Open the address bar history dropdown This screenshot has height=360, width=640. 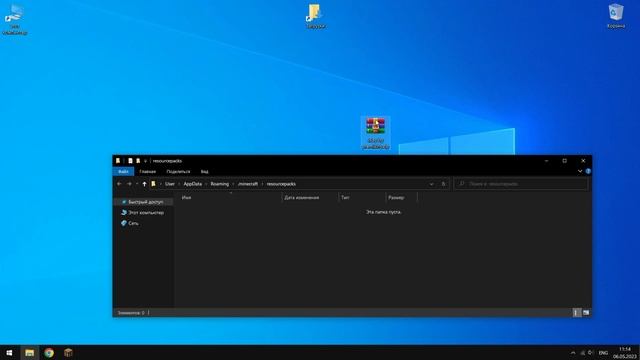(431, 184)
